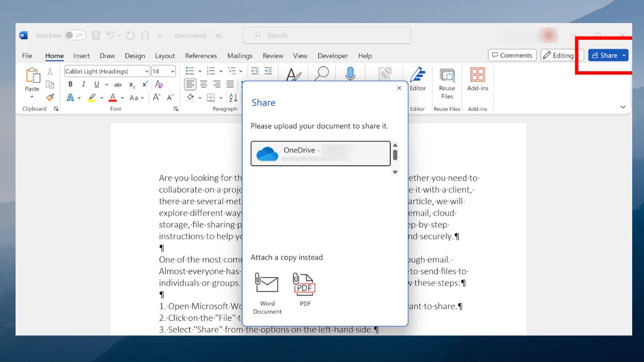Cut the selection with the scissors icon
Screen dimensions: 644x362
[50, 71]
